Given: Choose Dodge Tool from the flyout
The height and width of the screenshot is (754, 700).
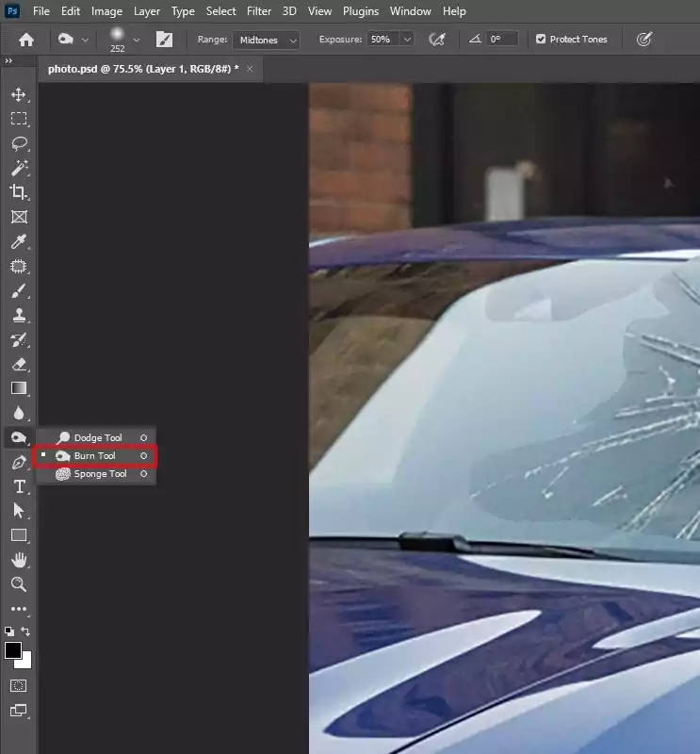Looking at the screenshot, I should 98,437.
